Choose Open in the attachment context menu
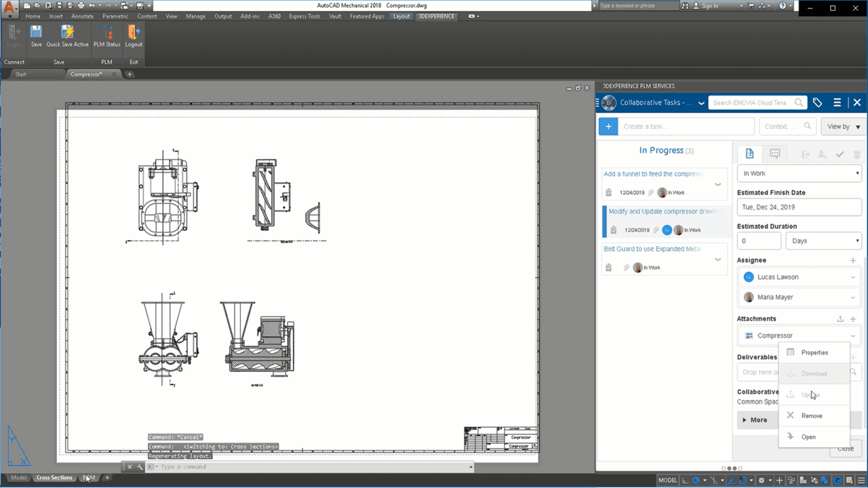Image resolution: width=868 pixels, height=488 pixels. (808, 437)
